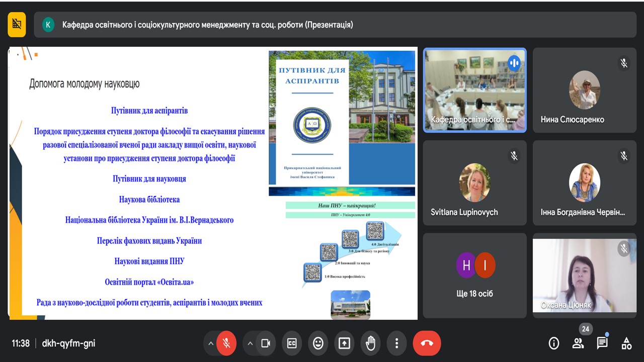Open the chat messages panel
The image size is (644, 362).
(602, 343)
